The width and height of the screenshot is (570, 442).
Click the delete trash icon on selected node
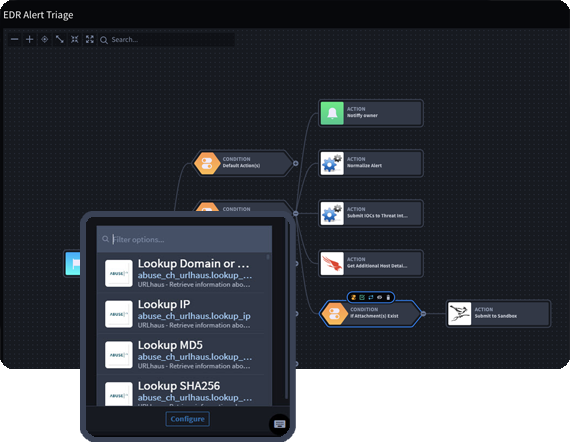coord(388,297)
